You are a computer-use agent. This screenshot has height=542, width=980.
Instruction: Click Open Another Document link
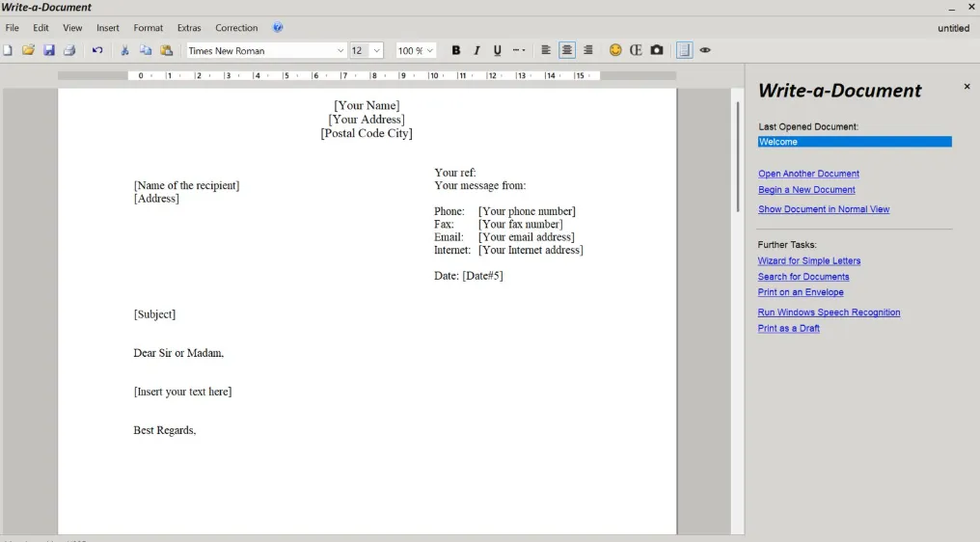[x=808, y=174]
